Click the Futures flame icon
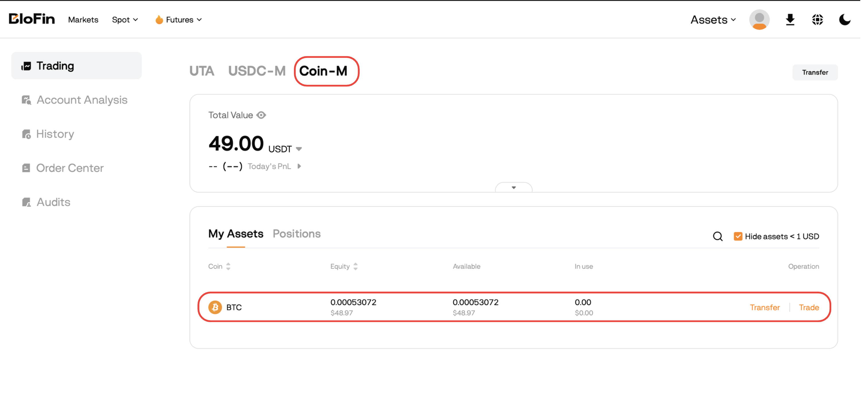 pyautogui.click(x=159, y=19)
